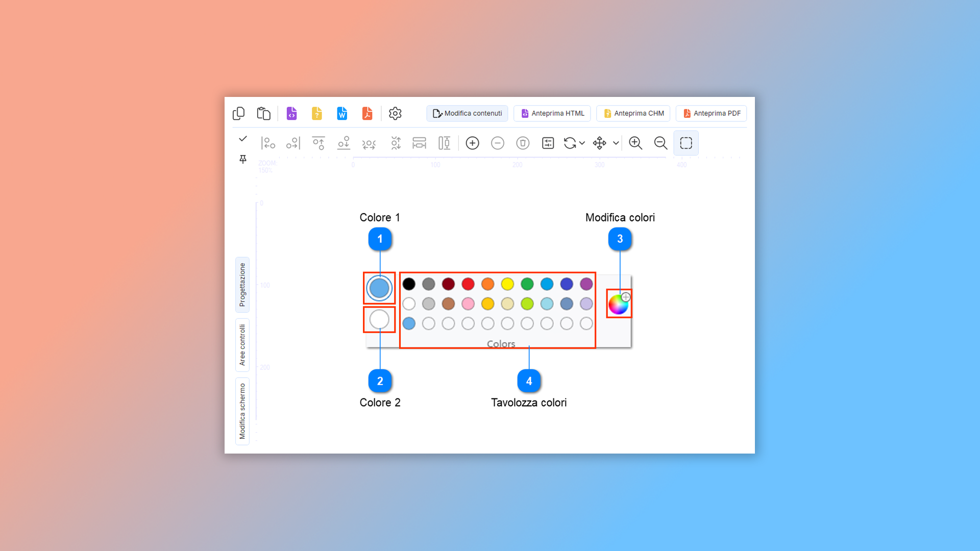Click the orange PDF export icon
Viewport: 980px width, 551px height.
(367, 113)
